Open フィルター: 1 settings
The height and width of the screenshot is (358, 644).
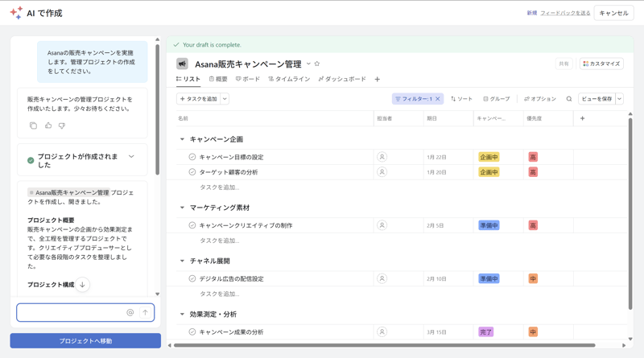point(413,99)
